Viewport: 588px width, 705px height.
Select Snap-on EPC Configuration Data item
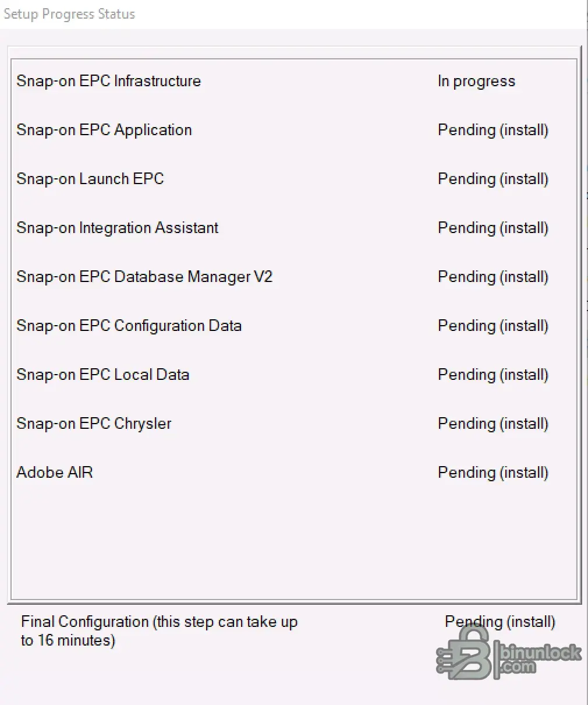(x=129, y=326)
